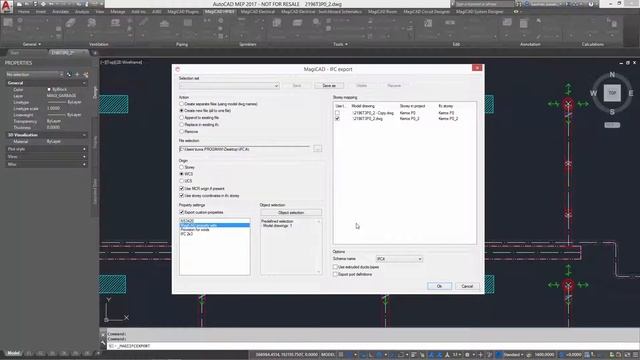Click the UCS icon in the drawing area
640x360 pixels.
116,310
